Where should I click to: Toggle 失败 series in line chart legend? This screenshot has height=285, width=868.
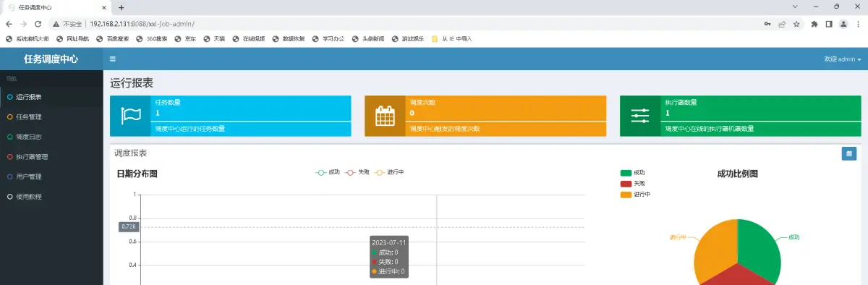[x=357, y=172]
